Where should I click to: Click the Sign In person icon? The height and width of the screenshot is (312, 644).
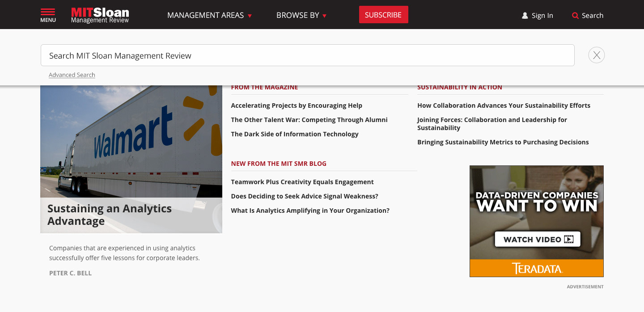525,16
